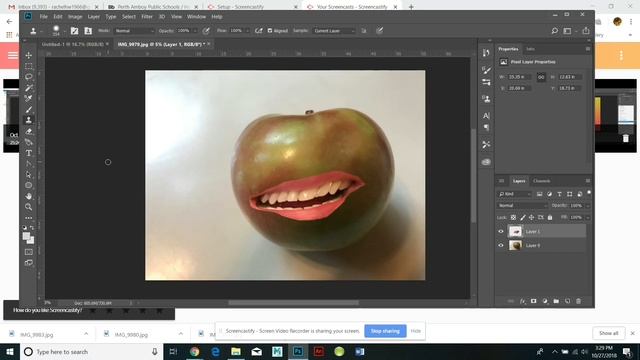The width and height of the screenshot is (640, 360).
Task: Select the Zoom tool in toolbox
Action: (x=29, y=207)
